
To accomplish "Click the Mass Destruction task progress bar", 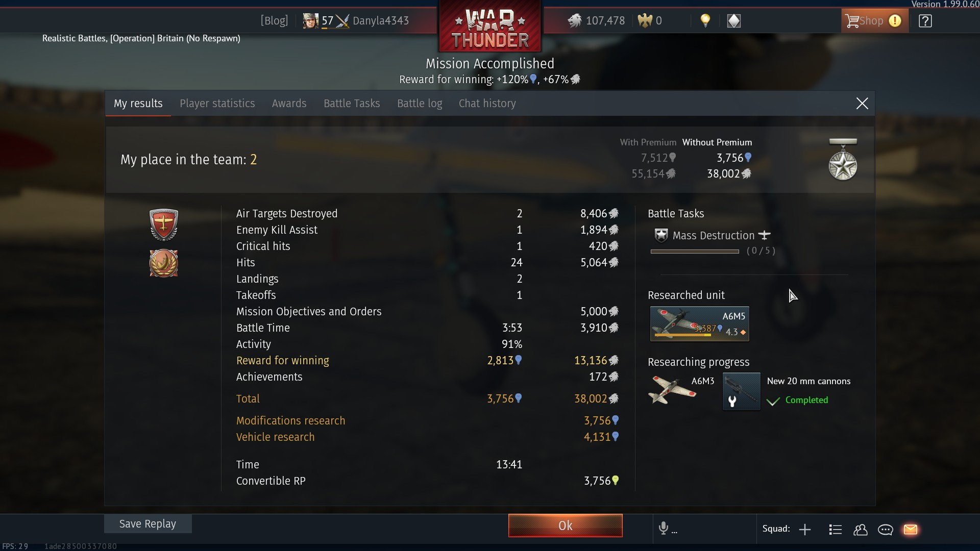I will (694, 251).
